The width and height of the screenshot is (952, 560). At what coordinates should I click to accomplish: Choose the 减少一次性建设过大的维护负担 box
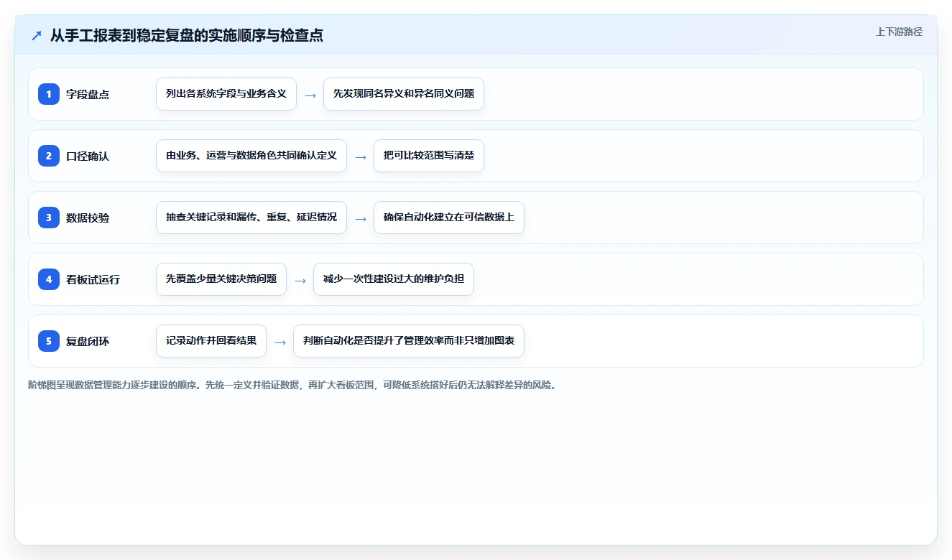point(394,279)
